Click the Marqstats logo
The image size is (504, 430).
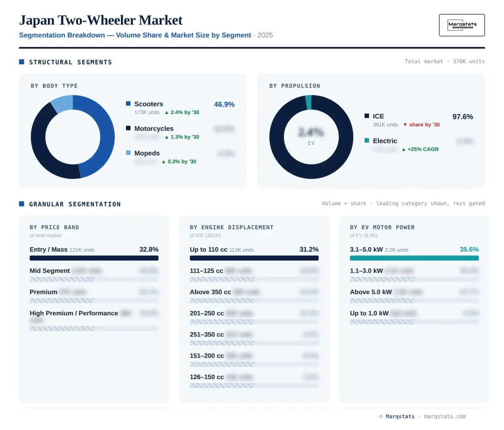pyautogui.click(x=462, y=25)
